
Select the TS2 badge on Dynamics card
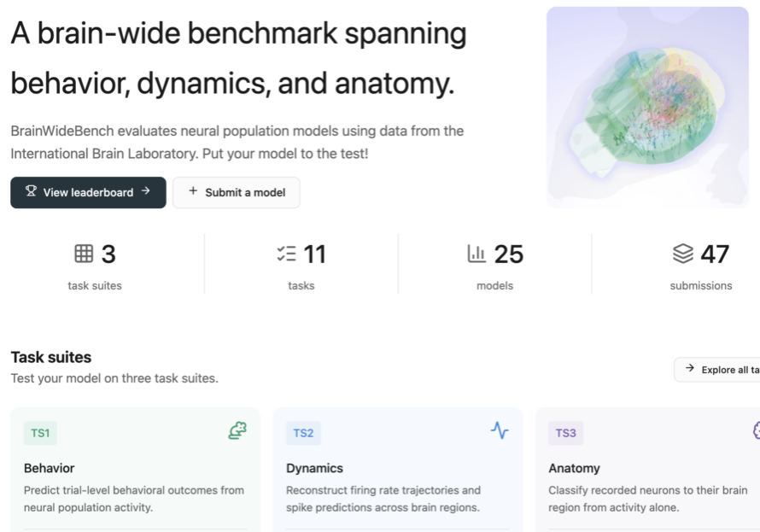pyautogui.click(x=303, y=433)
